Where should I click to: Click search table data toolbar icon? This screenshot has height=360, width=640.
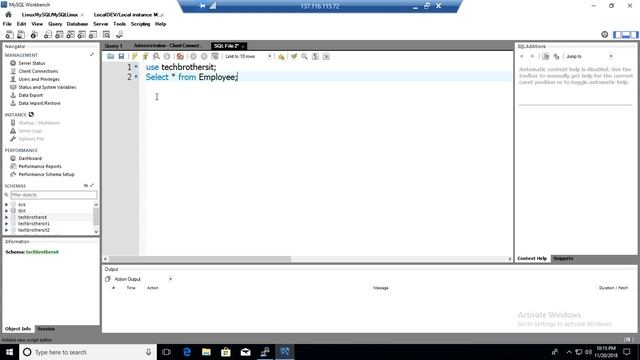106,35
